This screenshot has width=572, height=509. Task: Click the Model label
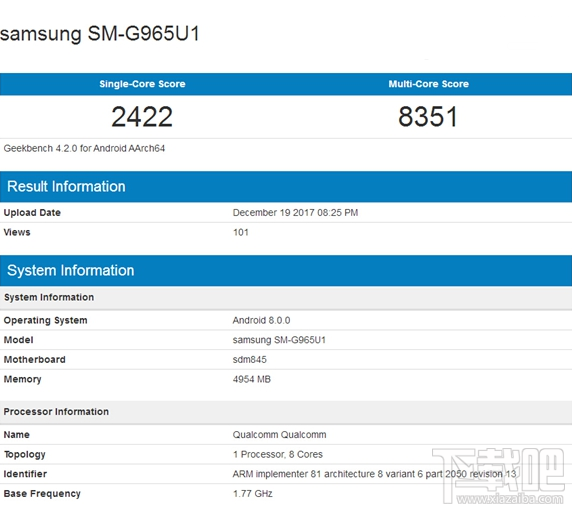click(x=19, y=340)
